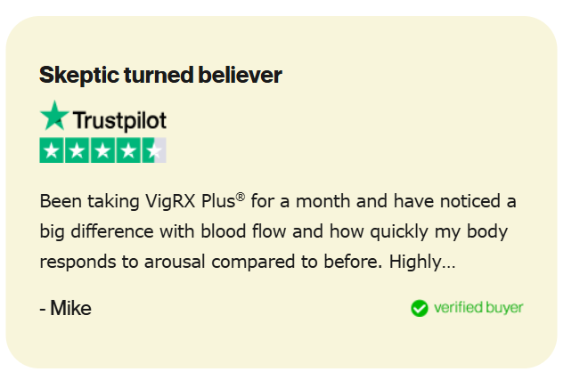Select the second rating star

click(x=78, y=150)
